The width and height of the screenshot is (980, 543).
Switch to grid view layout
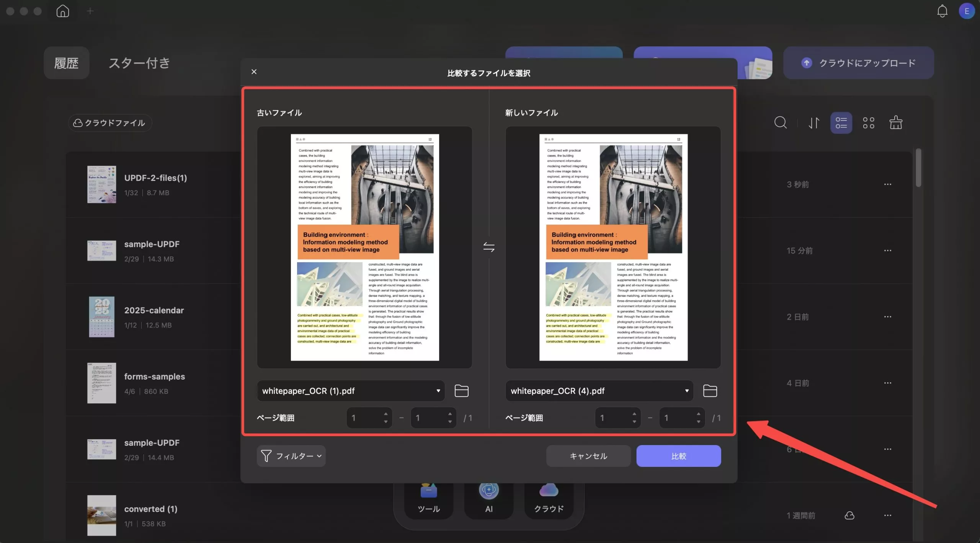[x=868, y=123]
